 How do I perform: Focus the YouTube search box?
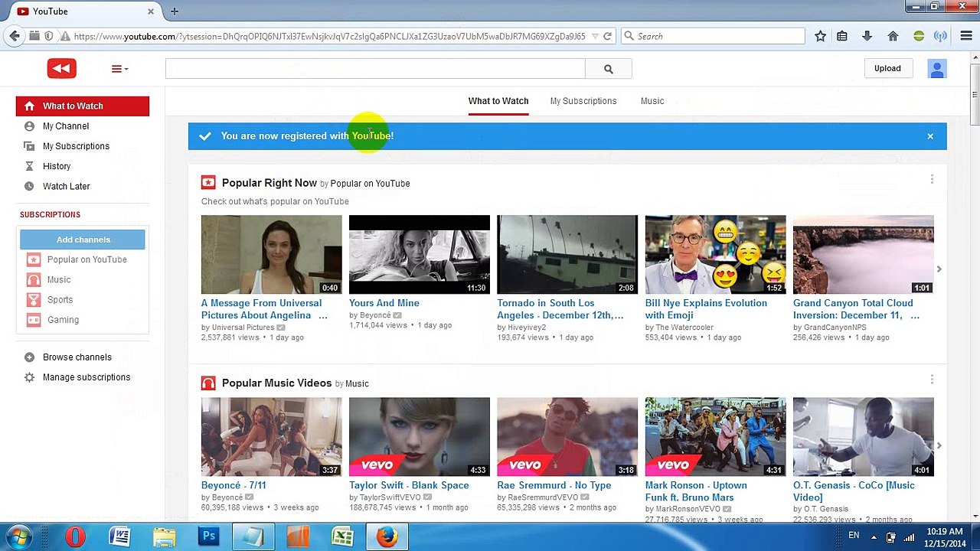[375, 69]
